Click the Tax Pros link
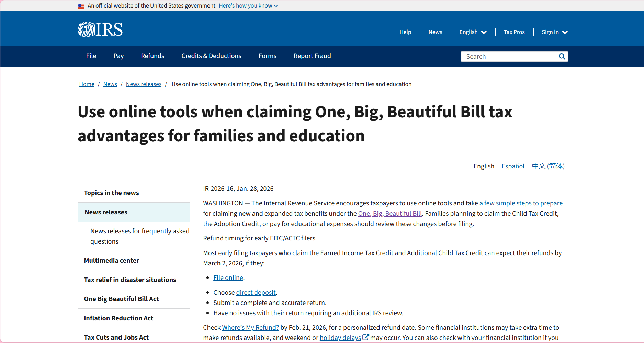The image size is (644, 343). [514, 32]
